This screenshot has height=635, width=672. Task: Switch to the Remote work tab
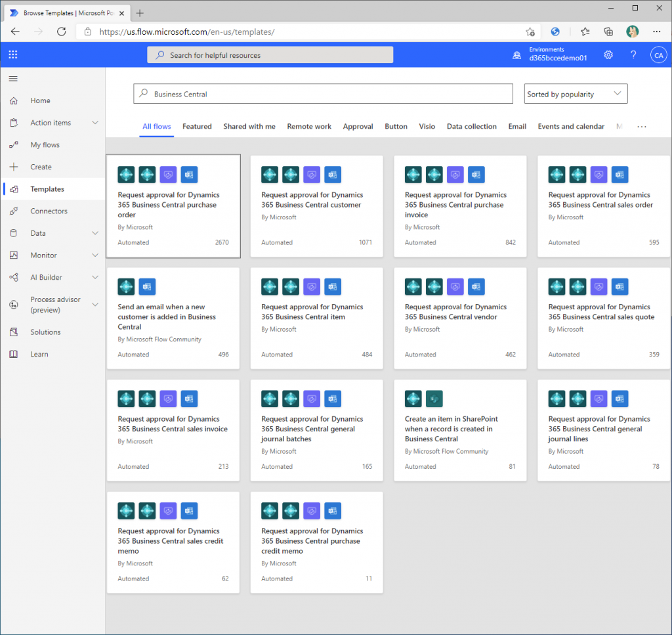pos(309,127)
